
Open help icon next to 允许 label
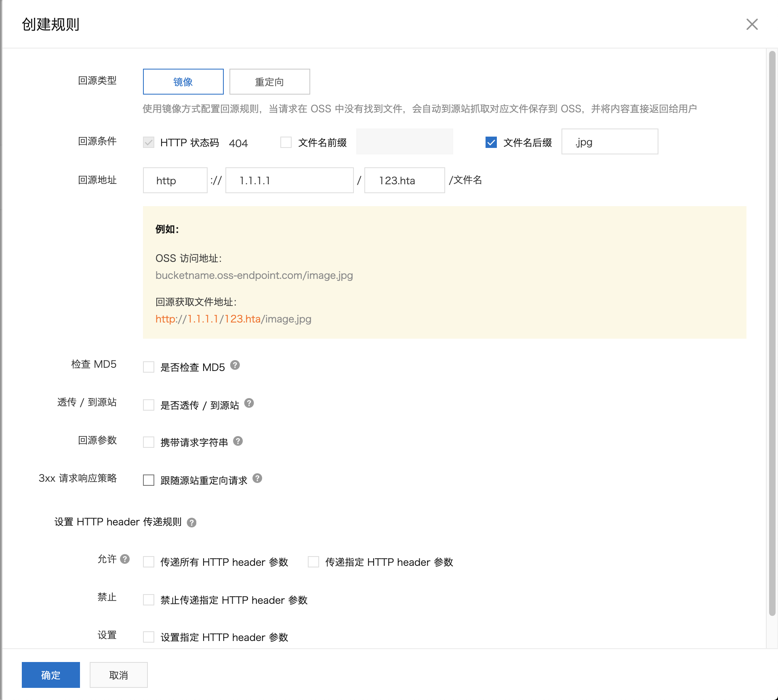pyautogui.click(x=125, y=559)
